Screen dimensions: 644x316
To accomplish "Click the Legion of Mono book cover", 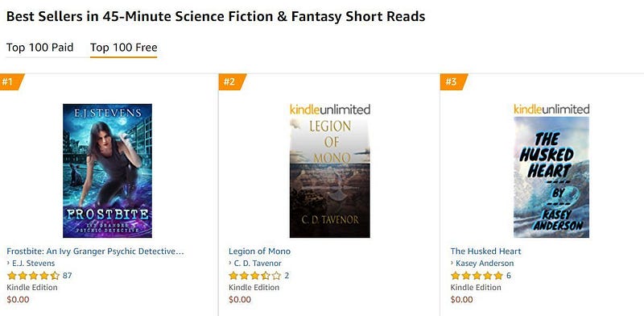I will [330, 177].
